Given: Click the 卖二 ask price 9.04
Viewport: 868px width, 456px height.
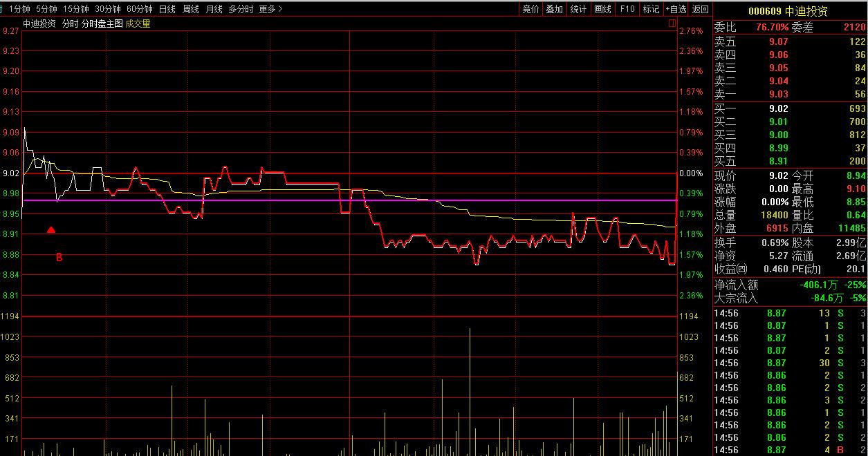Looking at the screenshot, I should pyautogui.click(x=779, y=81).
